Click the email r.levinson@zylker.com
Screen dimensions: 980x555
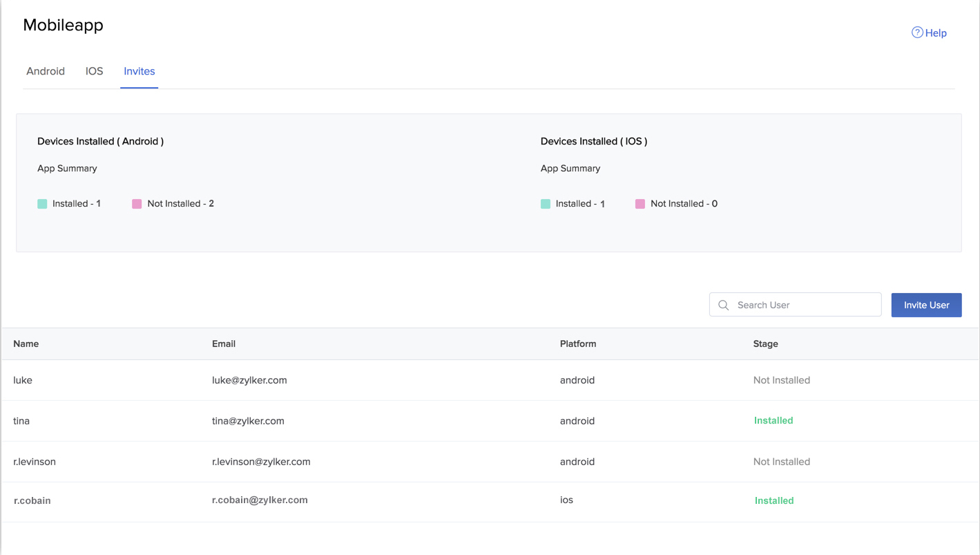[261, 461]
